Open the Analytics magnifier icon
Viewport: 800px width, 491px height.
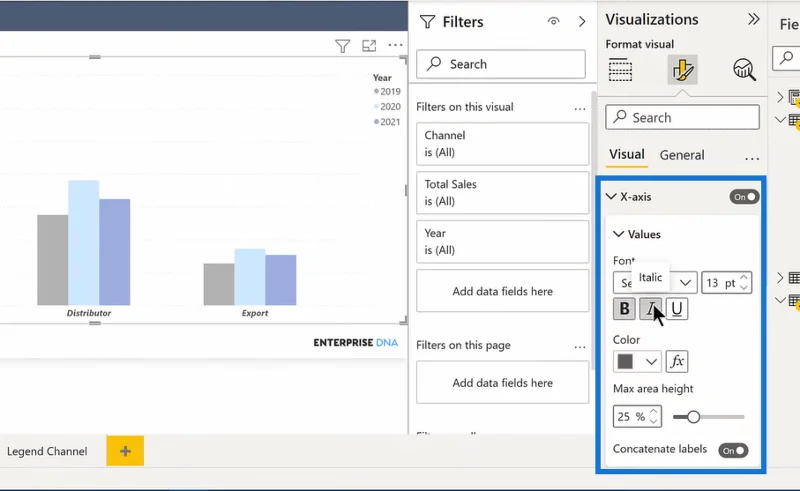click(x=744, y=69)
